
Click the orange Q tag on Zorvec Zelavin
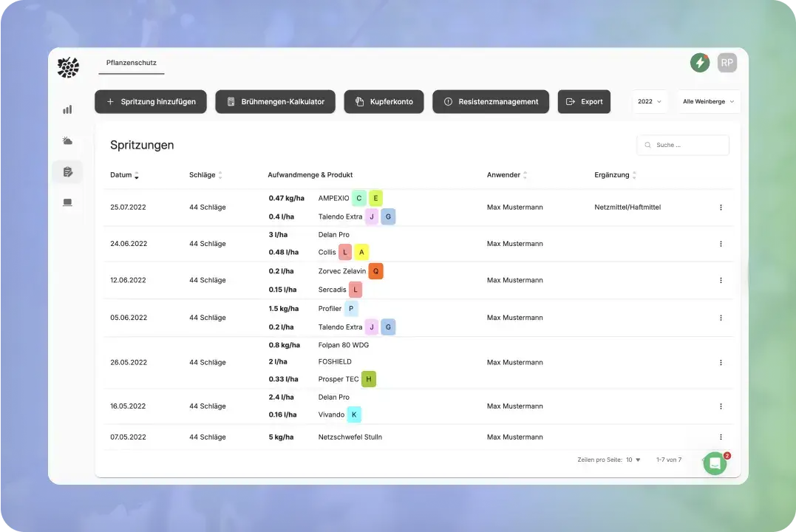[375, 271]
